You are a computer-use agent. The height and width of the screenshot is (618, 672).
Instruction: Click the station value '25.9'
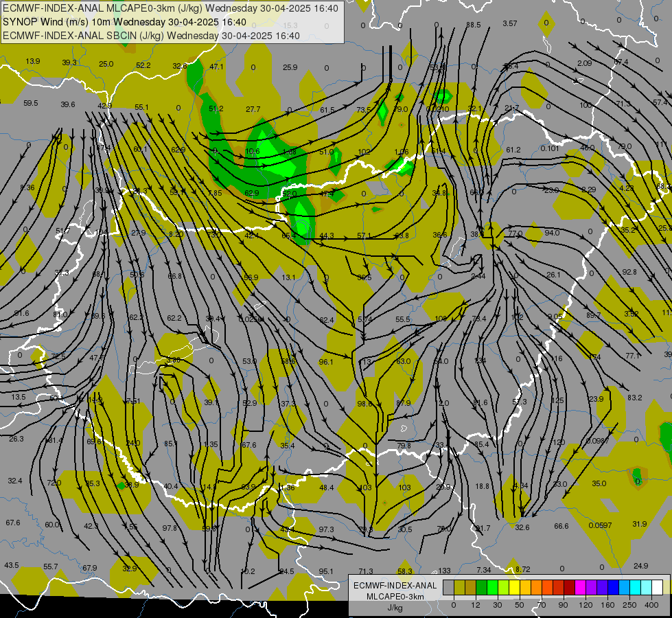pyautogui.click(x=290, y=67)
